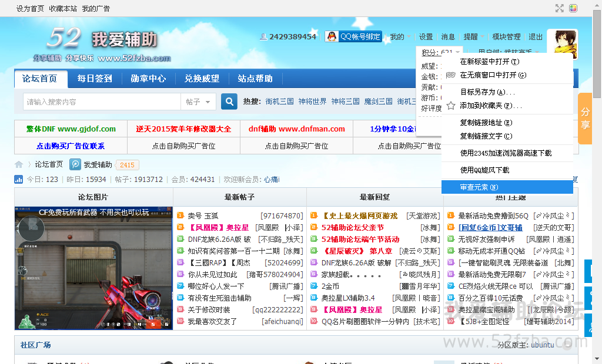Image resolution: width=602 pixels, height=364 pixels.
Task: Click the orange 分享 share side tab
Action: (x=585, y=118)
